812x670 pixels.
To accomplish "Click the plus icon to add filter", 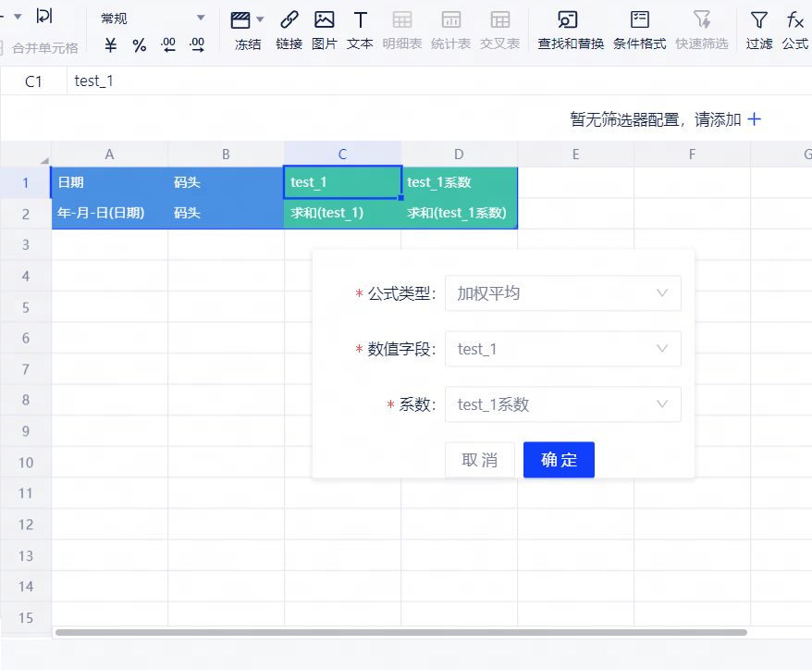I will (755, 119).
